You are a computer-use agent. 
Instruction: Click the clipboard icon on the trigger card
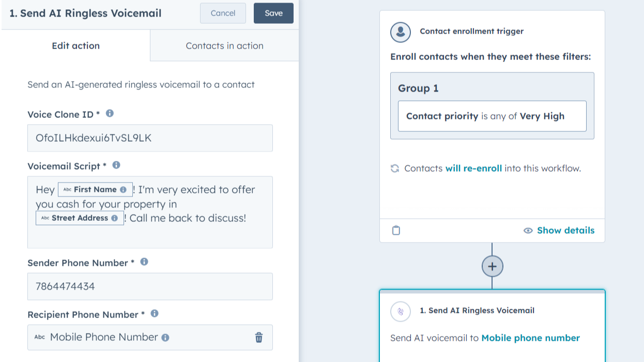click(x=395, y=230)
